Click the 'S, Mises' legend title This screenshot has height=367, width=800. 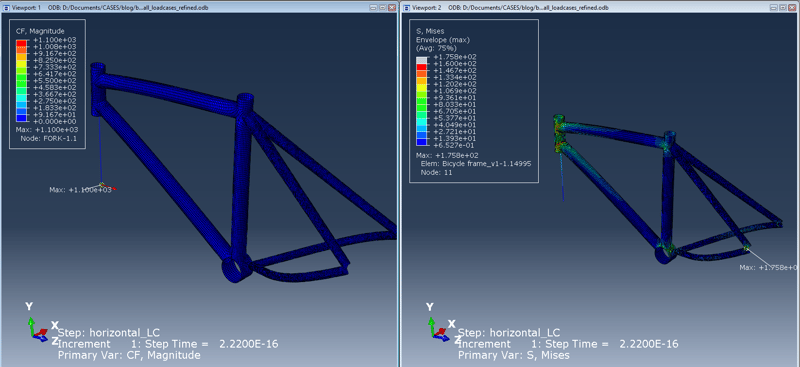tap(430, 31)
